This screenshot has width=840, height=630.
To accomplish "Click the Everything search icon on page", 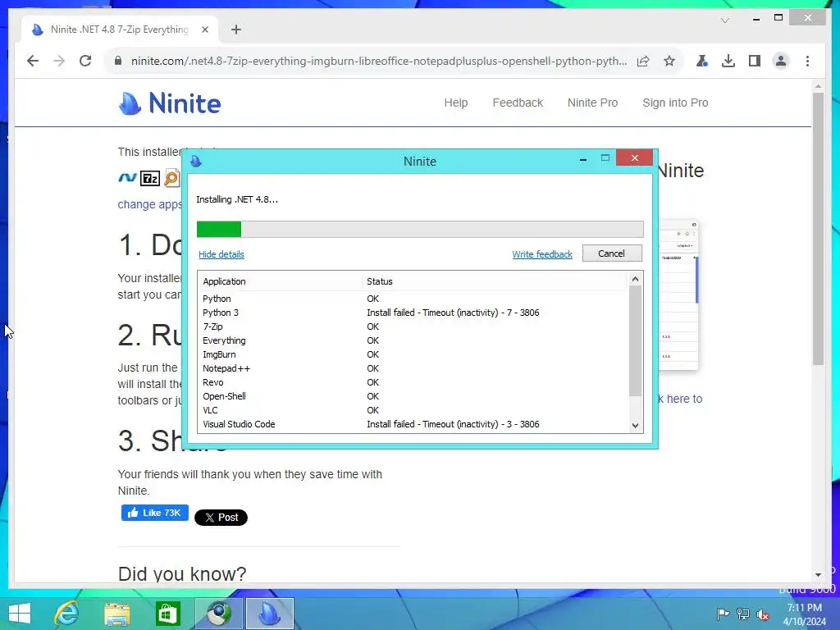I will click(x=172, y=178).
